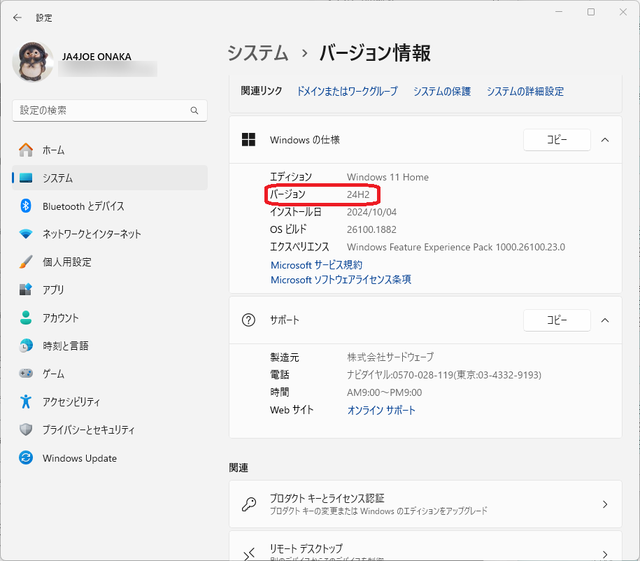Copy the サポート details

click(x=557, y=320)
